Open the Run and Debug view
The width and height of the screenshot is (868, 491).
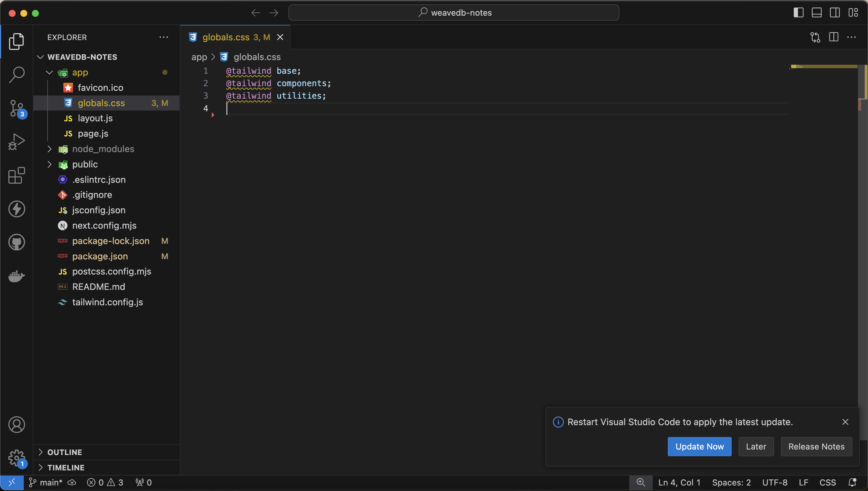click(x=17, y=142)
